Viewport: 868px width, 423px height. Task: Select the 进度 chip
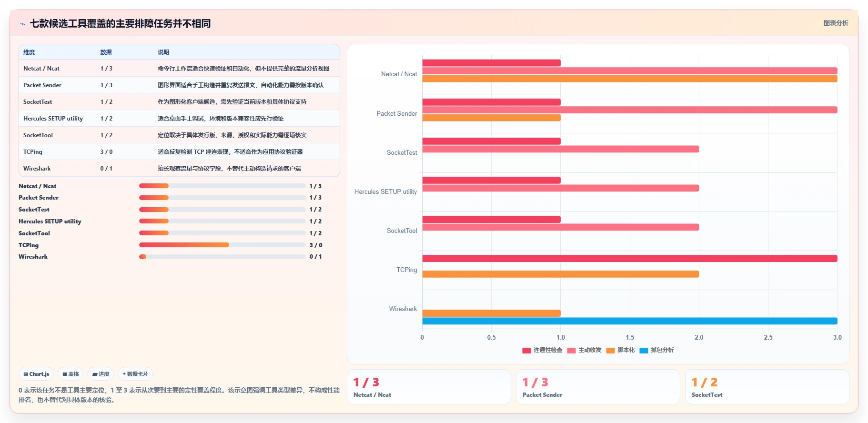click(x=101, y=374)
